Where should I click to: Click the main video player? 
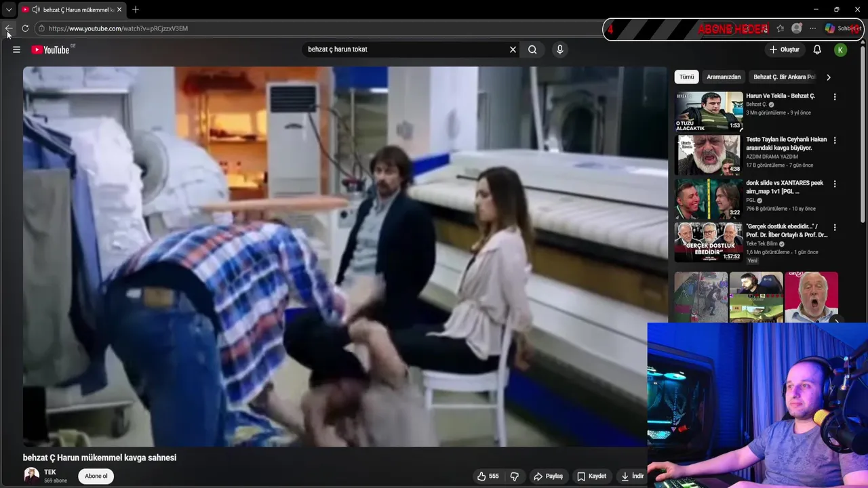(344, 256)
